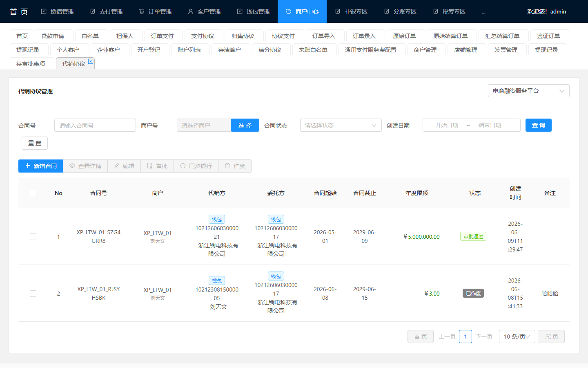
Task: Switch to the 支付协议 tab
Action: (203, 36)
